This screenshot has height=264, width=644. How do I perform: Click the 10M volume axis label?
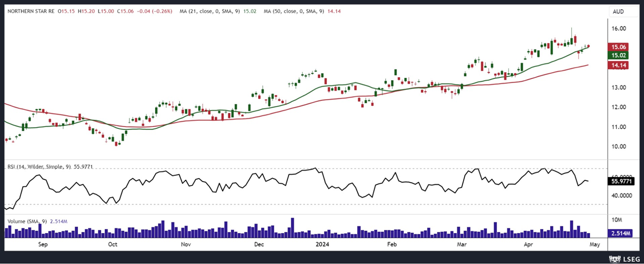click(617, 220)
